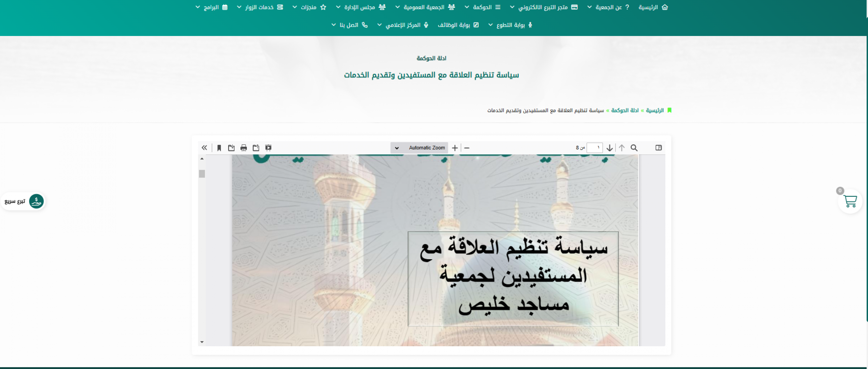
Task: Open the Automatic Zoom dropdown
Action: pos(419,148)
